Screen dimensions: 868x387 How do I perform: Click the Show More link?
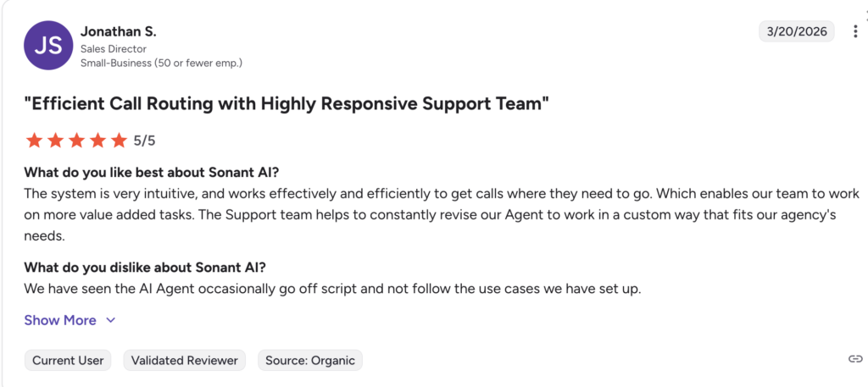click(x=60, y=320)
